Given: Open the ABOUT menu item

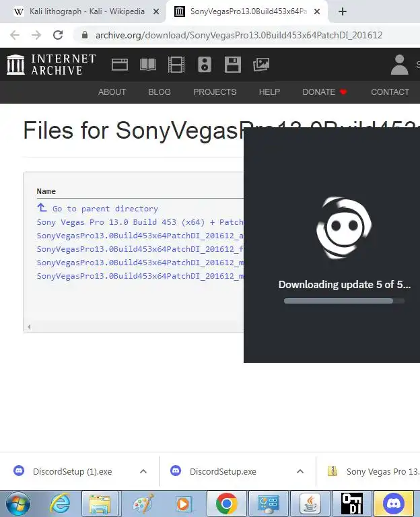Looking at the screenshot, I should coord(112,92).
